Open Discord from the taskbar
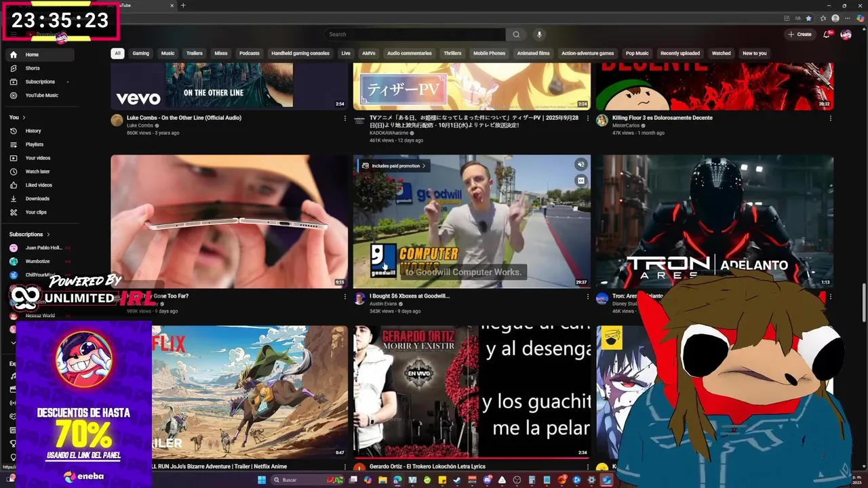This screenshot has height=488, width=868. (487, 480)
